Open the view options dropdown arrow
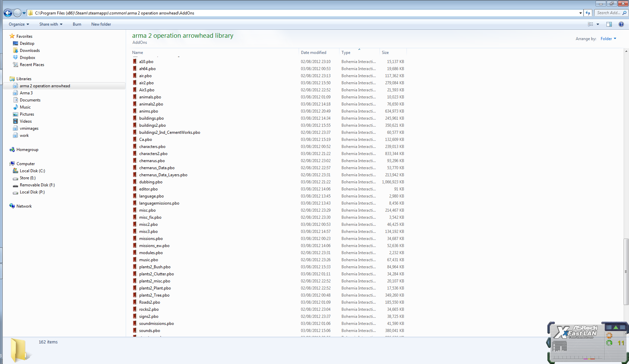 point(598,24)
